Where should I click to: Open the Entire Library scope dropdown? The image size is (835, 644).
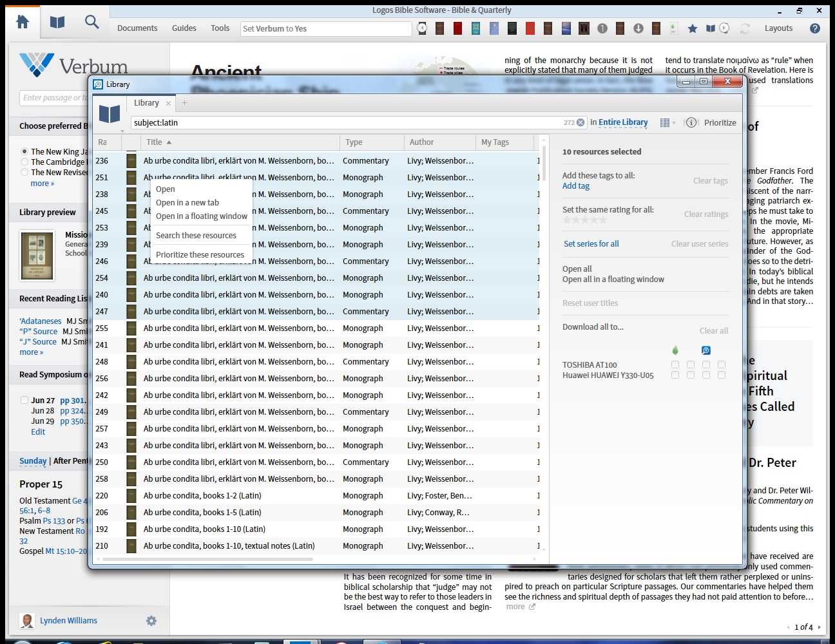[623, 122]
